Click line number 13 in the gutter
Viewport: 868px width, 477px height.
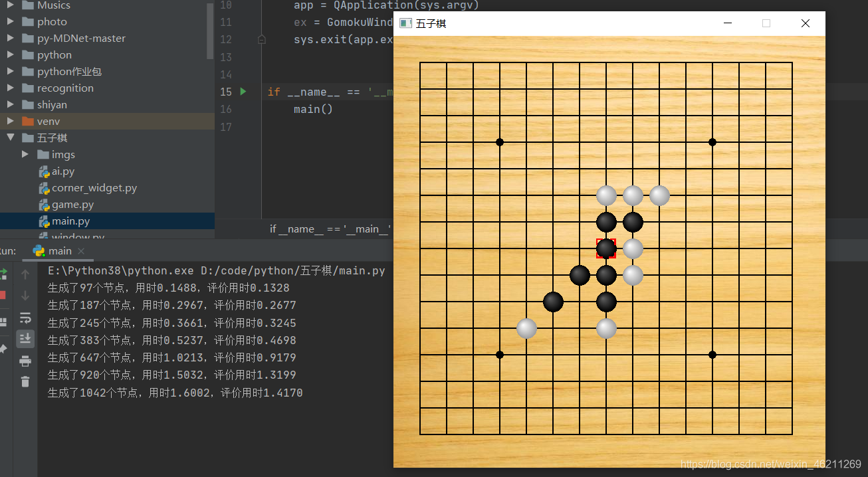coord(226,57)
